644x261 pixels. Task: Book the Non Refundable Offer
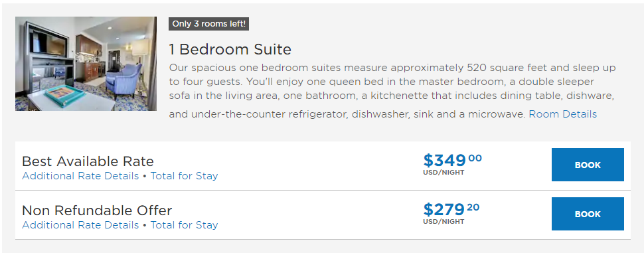[588, 214]
